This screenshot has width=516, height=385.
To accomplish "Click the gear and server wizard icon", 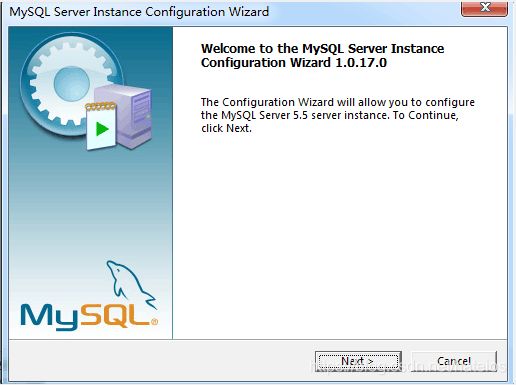I will coord(87,92).
